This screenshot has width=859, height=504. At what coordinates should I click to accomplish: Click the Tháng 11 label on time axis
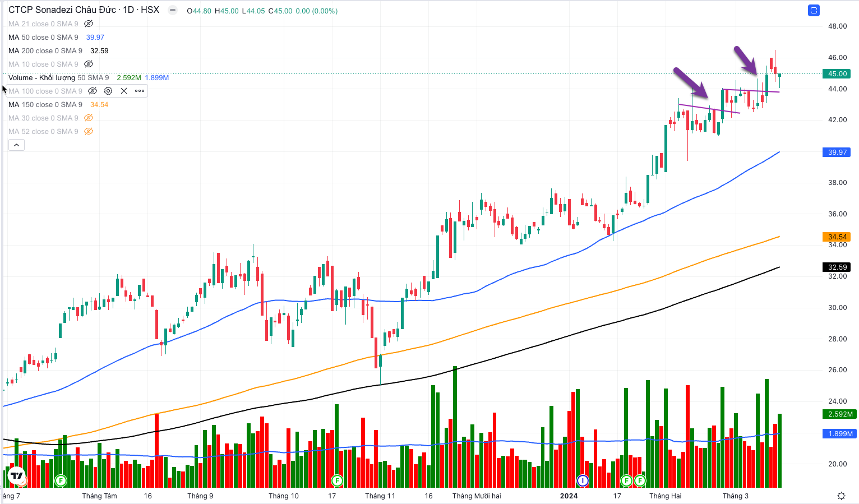[380, 496]
